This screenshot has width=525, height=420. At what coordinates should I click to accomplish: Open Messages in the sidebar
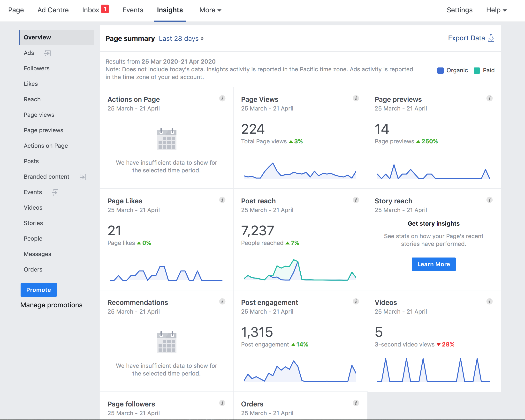[37, 254]
